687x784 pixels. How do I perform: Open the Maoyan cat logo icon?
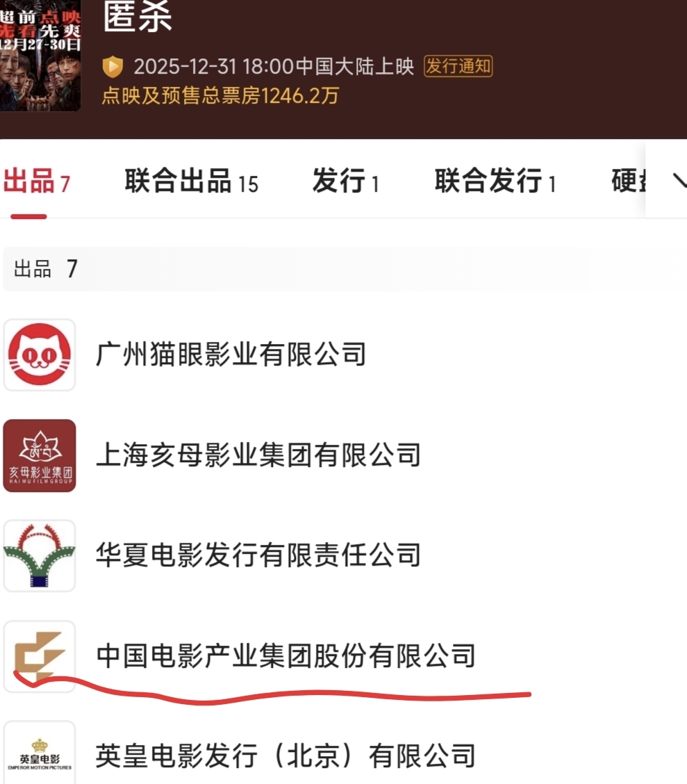coord(40,355)
